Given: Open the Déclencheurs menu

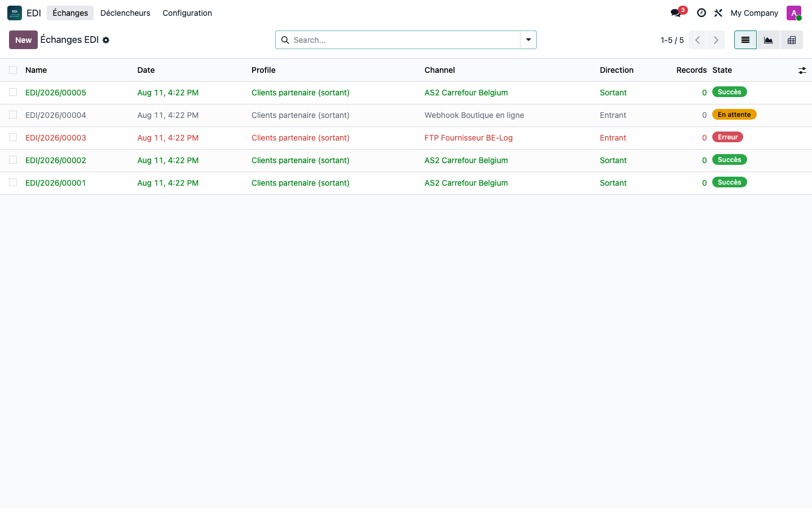Looking at the screenshot, I should click(125, 13).
